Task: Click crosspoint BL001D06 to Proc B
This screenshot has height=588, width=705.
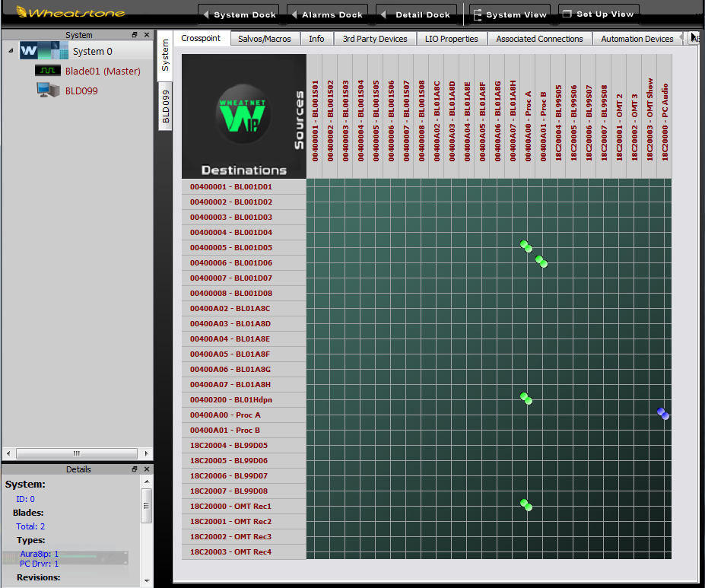Action: click(x=541, y=262)
